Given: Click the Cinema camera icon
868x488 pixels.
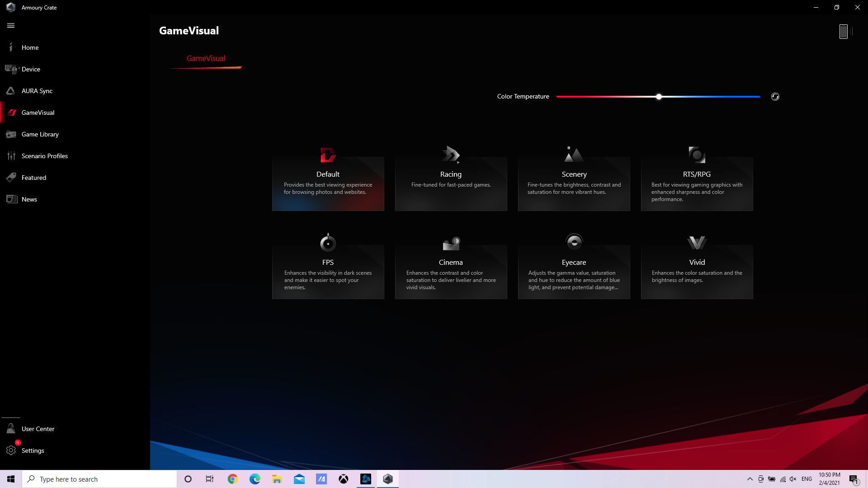Looking at the screenshot, I should pyautogui.click(x=451, y=243).
